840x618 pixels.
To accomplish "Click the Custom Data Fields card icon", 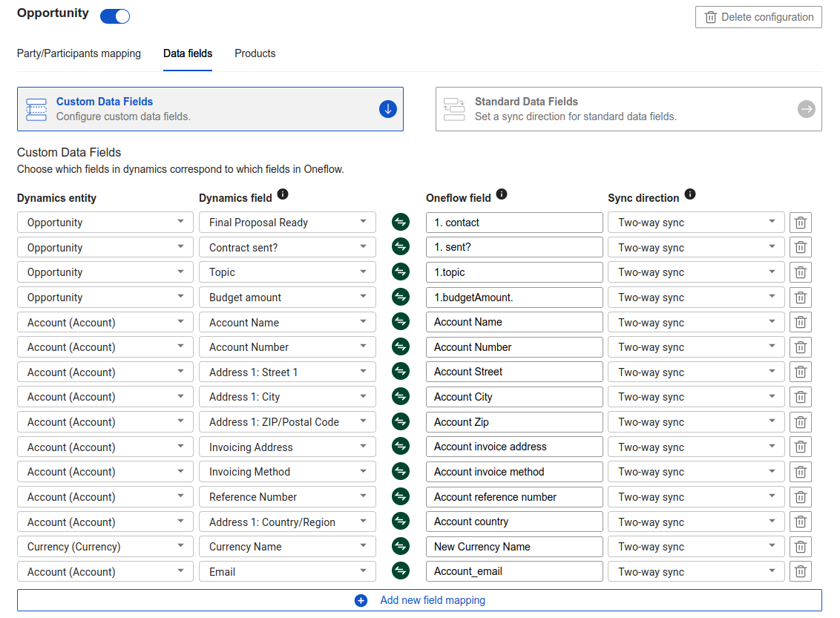I will click(36, 109).
